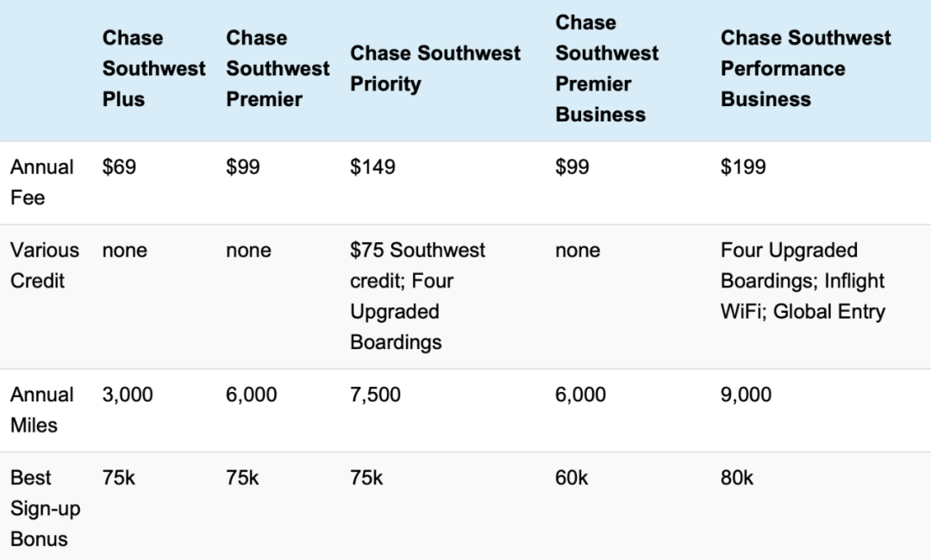Click the Plus card's 75k bonus cell
The height and width of the screenshot is (560, 931).
(x=119, y=477)
